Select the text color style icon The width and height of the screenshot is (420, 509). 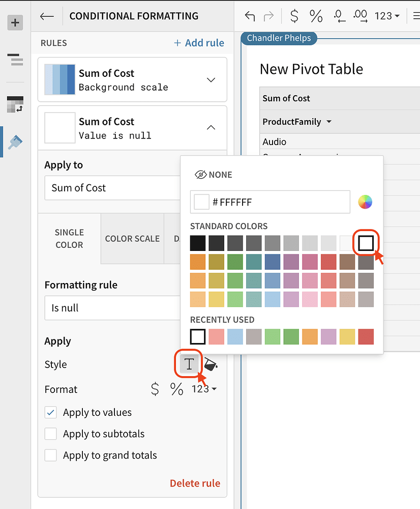(189, 364)
